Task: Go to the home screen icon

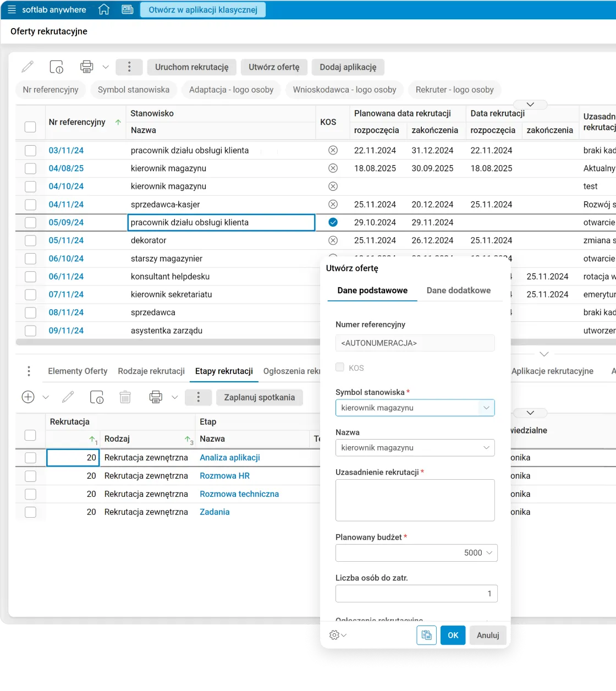Action: [103, 10]
